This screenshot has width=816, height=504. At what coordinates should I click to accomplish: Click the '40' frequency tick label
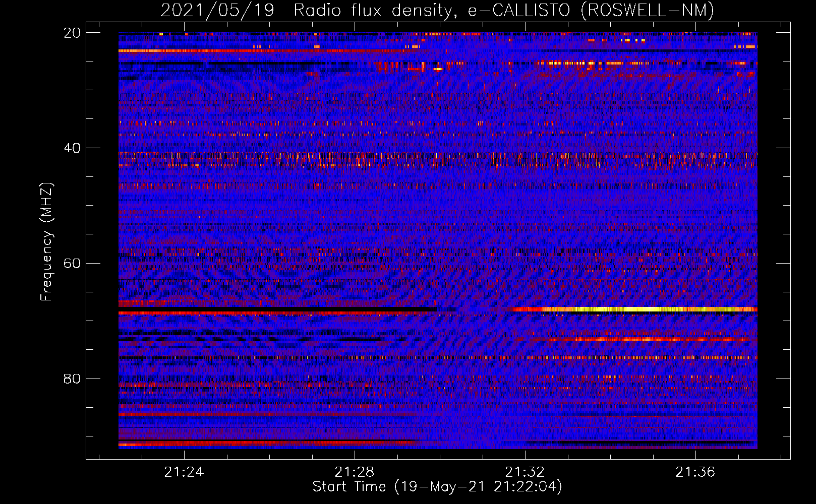tap(72, 148)
